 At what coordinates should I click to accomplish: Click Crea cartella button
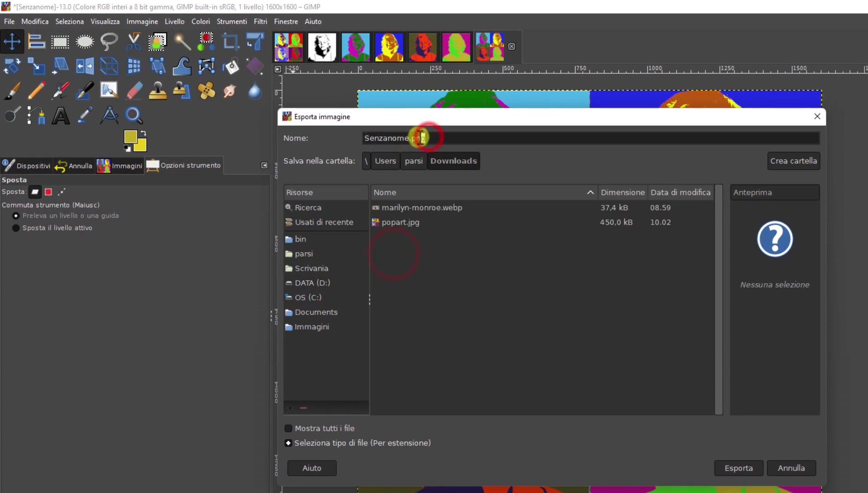pos(793,161)
